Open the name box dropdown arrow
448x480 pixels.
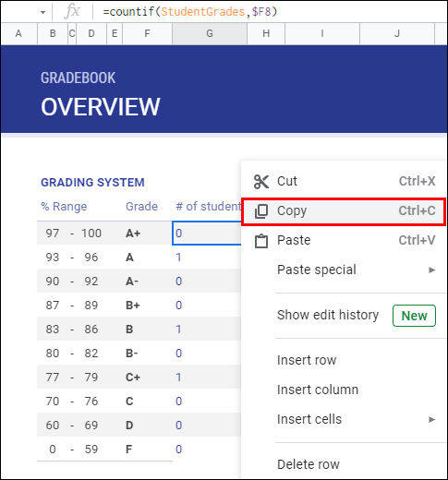pos(42,12)
